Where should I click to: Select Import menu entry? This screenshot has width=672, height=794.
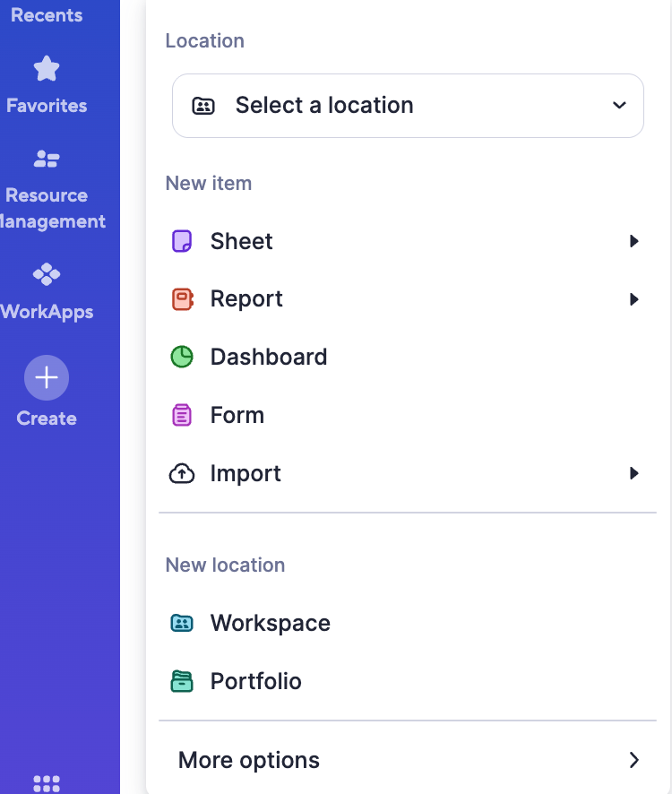coord(408,473)
